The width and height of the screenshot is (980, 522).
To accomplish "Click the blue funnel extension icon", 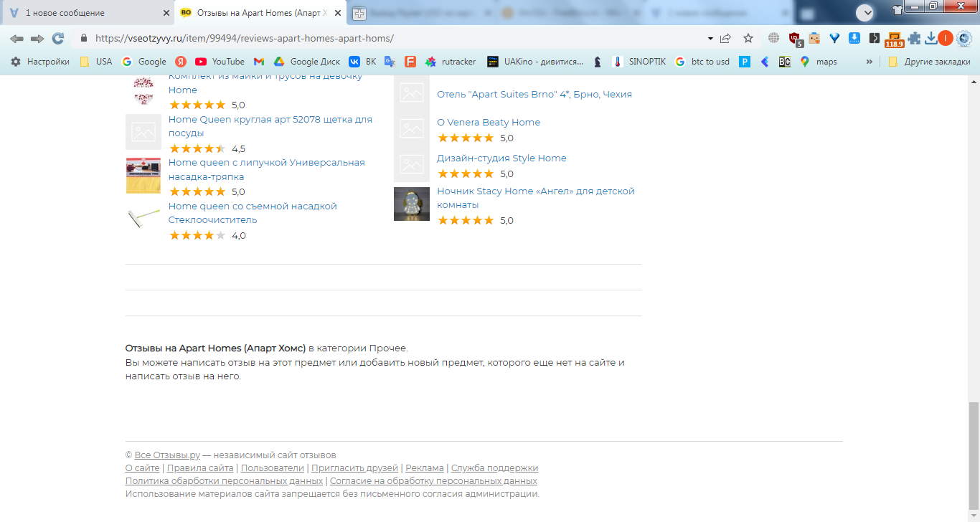I will (x=834, y=38).
